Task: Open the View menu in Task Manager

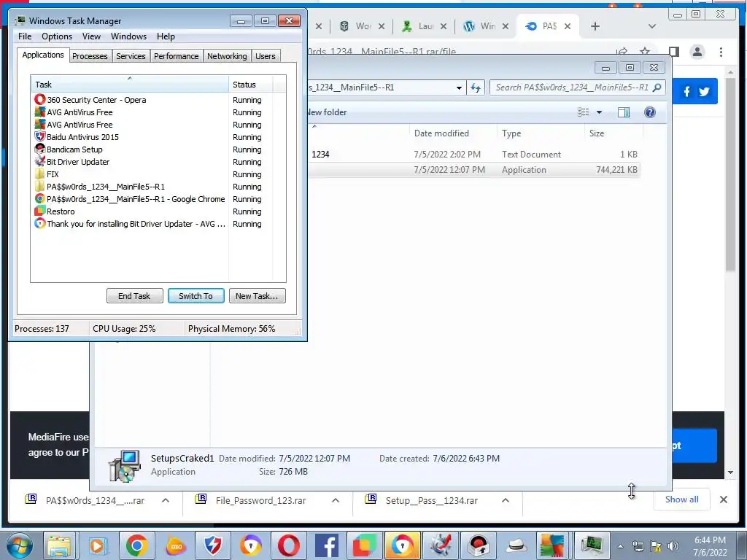Action: click(91, 36)
